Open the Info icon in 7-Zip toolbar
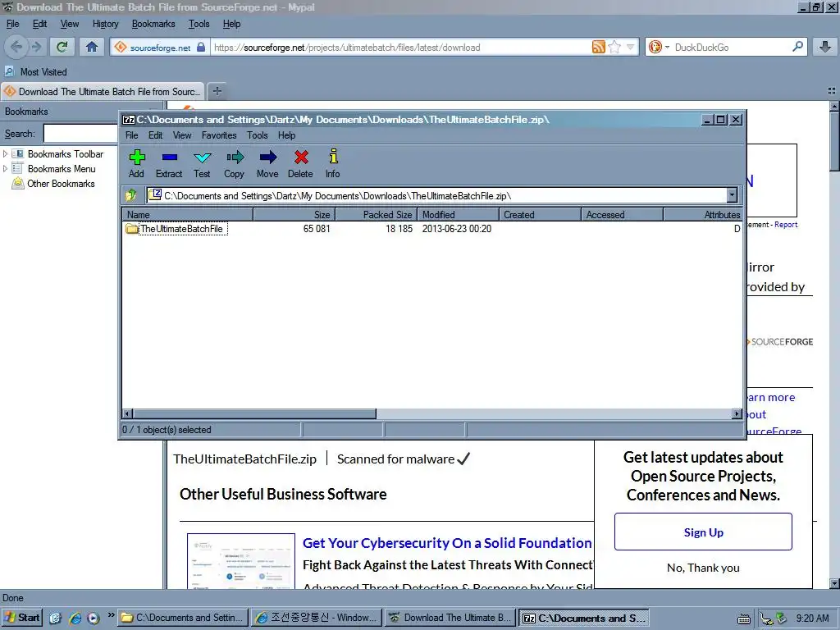Image resolution: width=840 pixels, height=630 pixels. [333, 163]
